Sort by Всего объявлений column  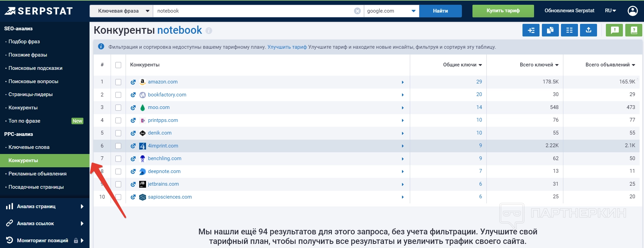tap(610, 65)
